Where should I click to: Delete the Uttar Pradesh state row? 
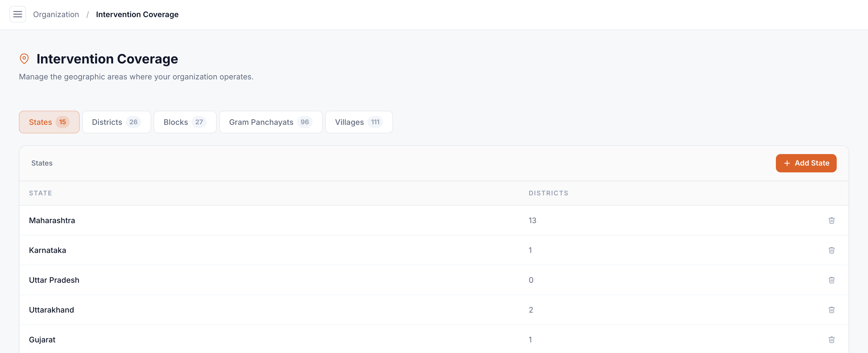[x=831, y=280]
